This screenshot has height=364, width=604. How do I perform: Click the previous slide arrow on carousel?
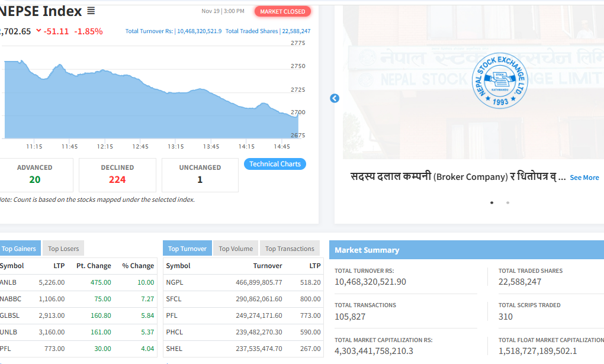[335, 98]
